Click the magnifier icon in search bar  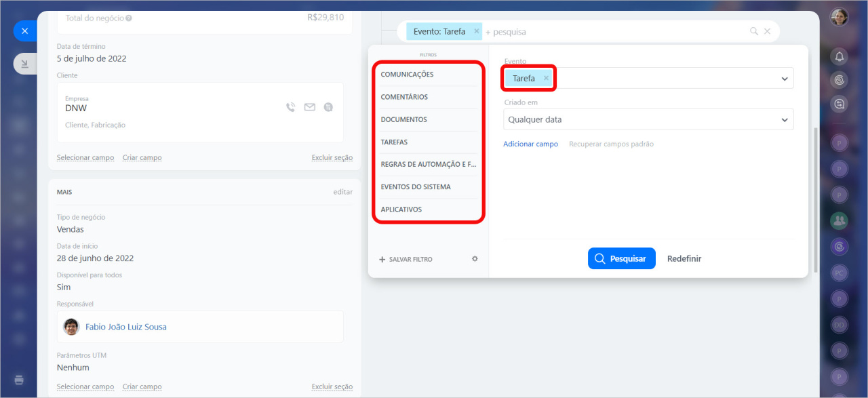click(753, 31)
